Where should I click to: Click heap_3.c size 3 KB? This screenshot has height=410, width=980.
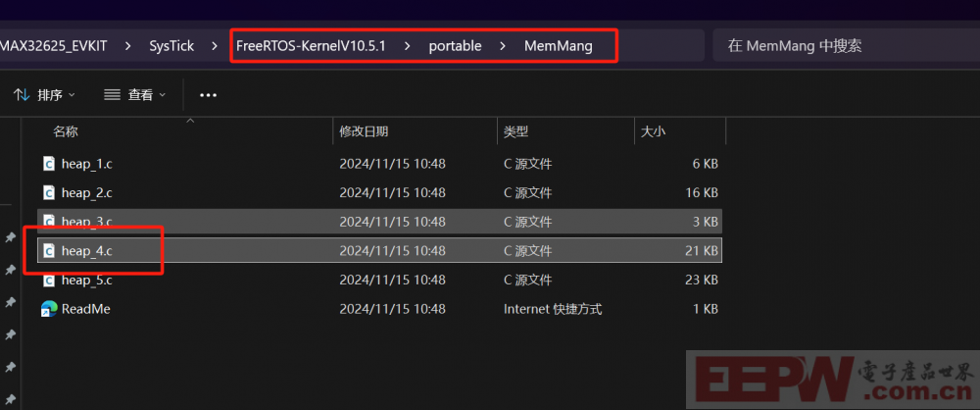pyautogui.click(x=705, y=222)
